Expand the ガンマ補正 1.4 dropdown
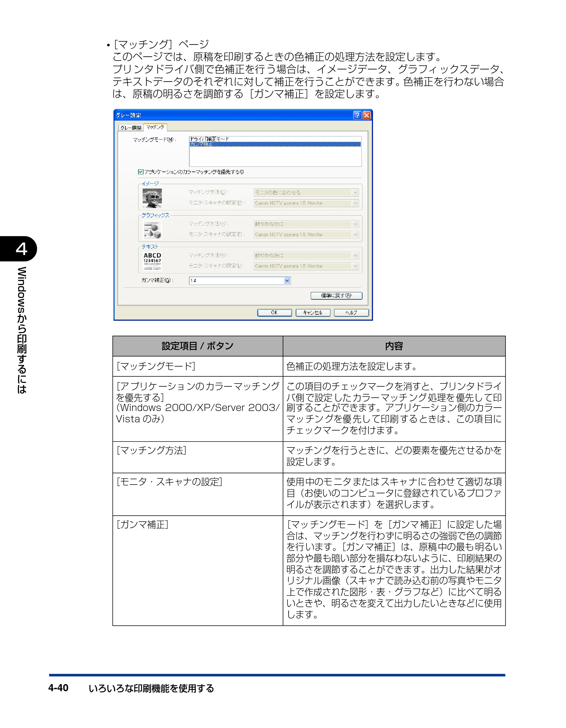566x728 pixels. (x=287, y=281)
